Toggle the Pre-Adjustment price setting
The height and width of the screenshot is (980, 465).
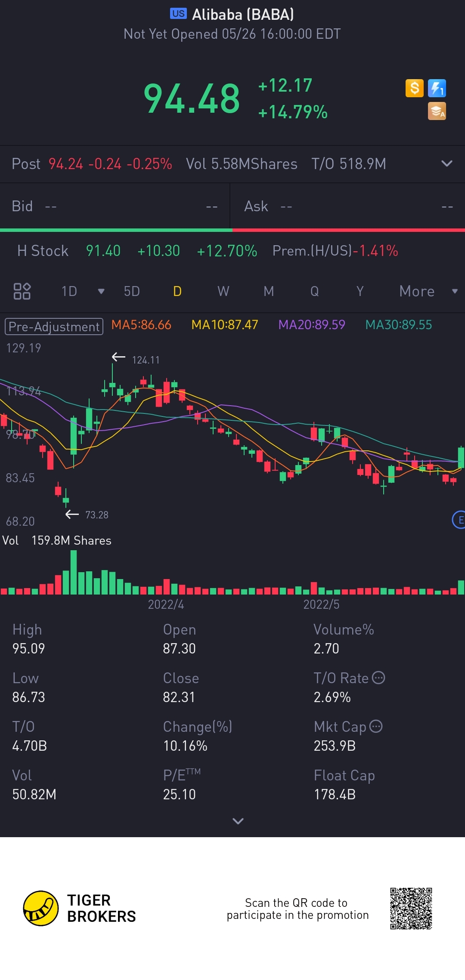(54, 327)
